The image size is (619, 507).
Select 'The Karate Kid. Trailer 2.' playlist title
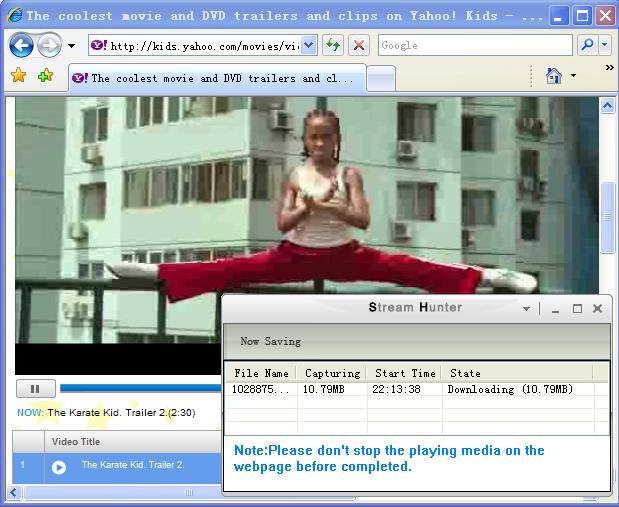point(133,465)
